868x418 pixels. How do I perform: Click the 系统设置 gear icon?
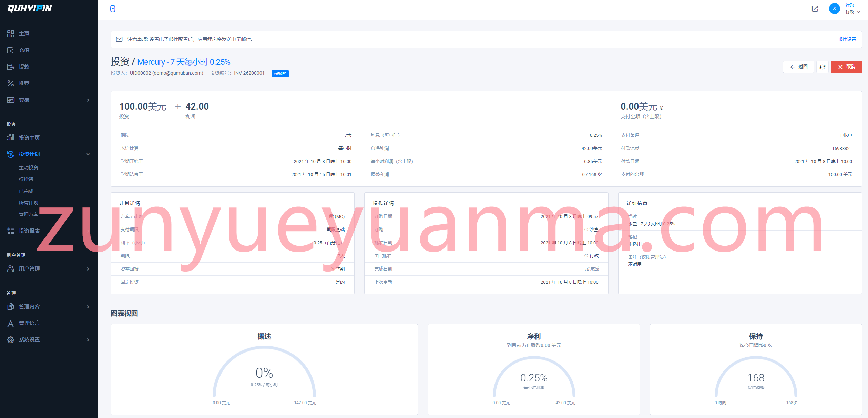11,339
